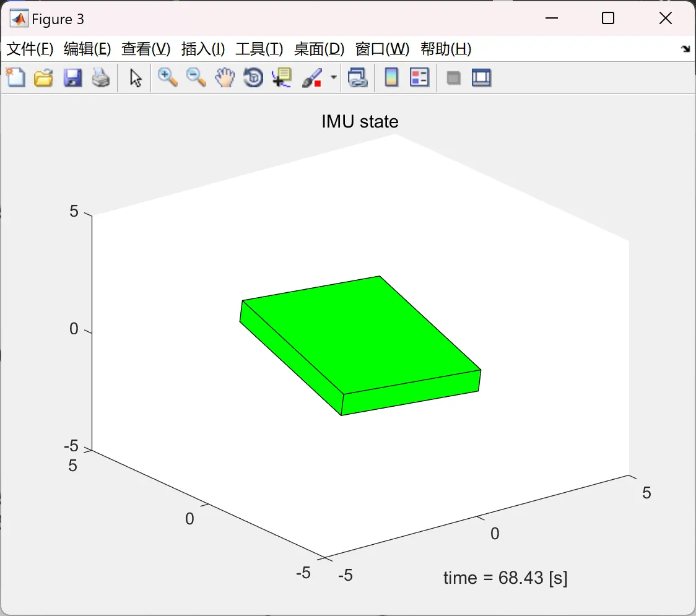Click the green IMU box in the plot
The height and width of the screenshot is (616, 696).
(360, 345)
